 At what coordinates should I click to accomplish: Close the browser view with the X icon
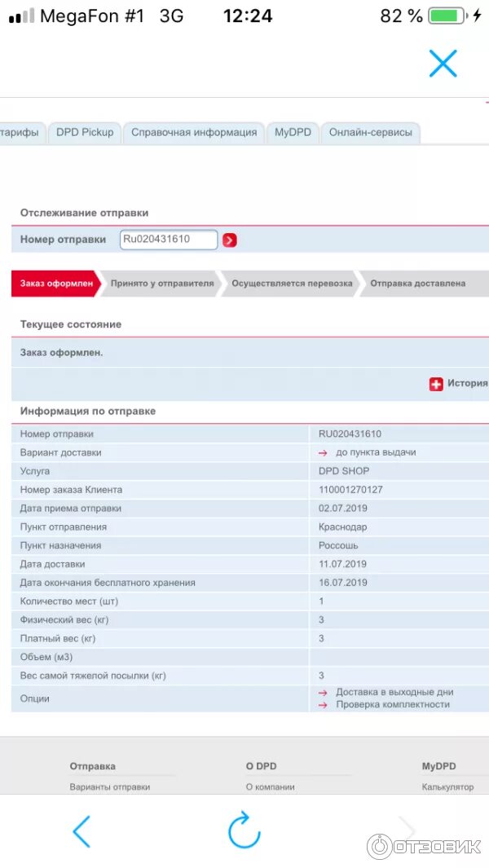443,63
